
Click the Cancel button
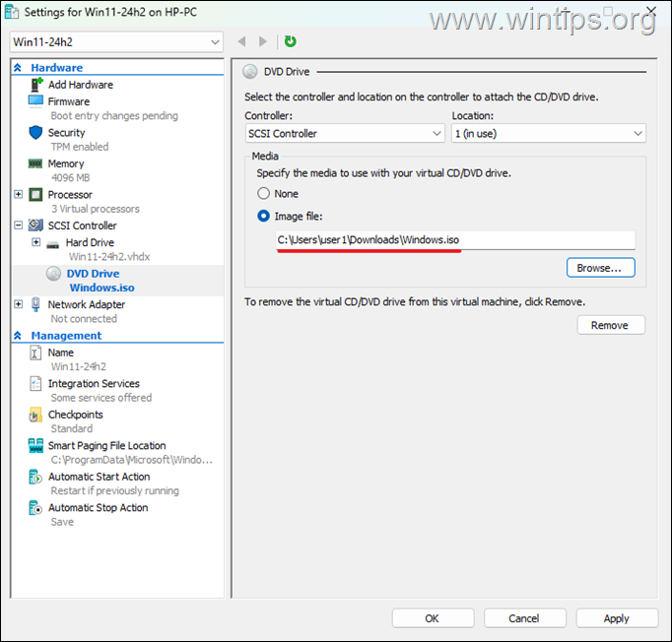coord(524,618)
